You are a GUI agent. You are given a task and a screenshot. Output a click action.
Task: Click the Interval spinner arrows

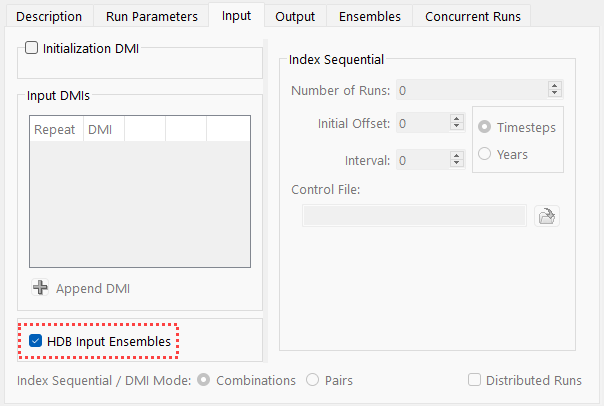pyautogui.click(x=457, y=159)
